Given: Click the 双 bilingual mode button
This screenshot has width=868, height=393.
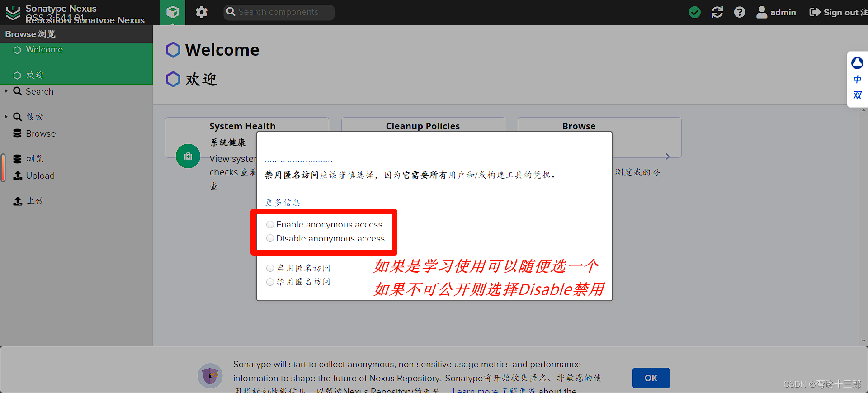Looking at the screenshot, I should point(857,95).
